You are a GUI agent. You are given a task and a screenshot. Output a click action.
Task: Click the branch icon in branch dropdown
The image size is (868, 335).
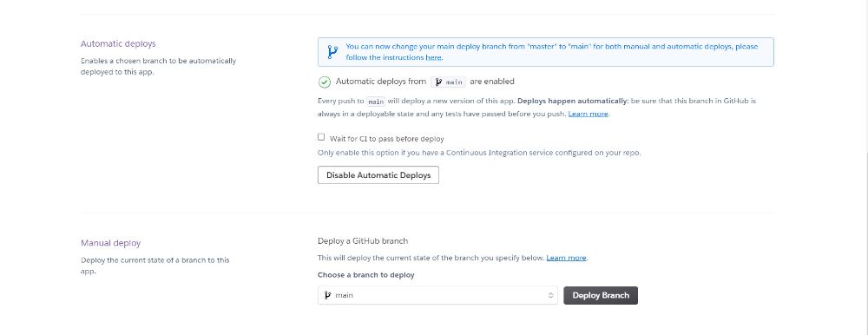point(328,295)
